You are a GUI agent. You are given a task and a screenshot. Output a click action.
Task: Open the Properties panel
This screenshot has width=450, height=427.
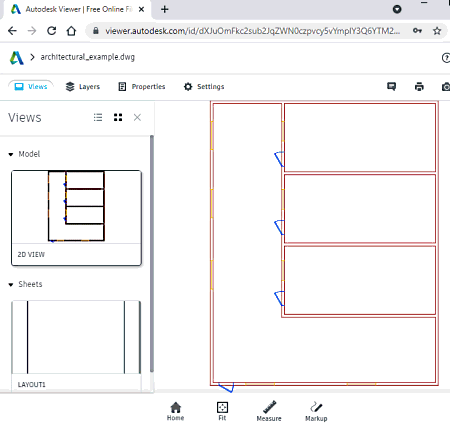[142, 87]
